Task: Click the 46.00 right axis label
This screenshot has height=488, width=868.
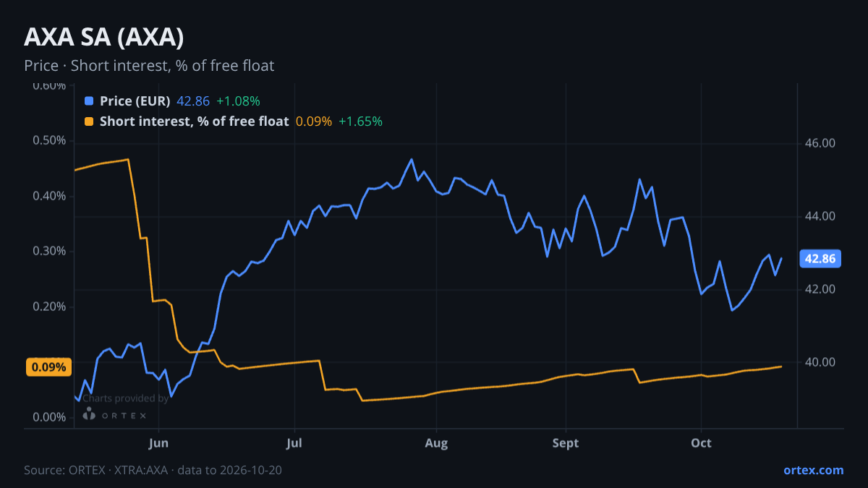Action: pyautogui.click(x=820, y=143)
